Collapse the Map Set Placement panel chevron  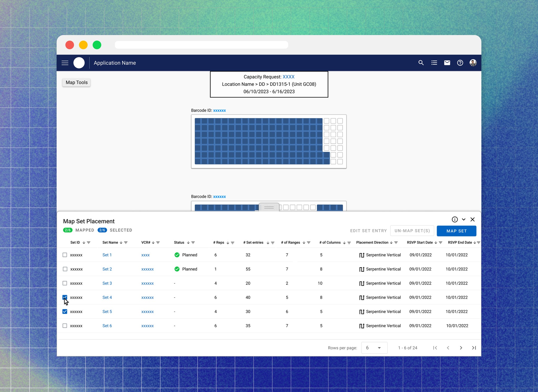pyautogui.click(x=464, y=219)
